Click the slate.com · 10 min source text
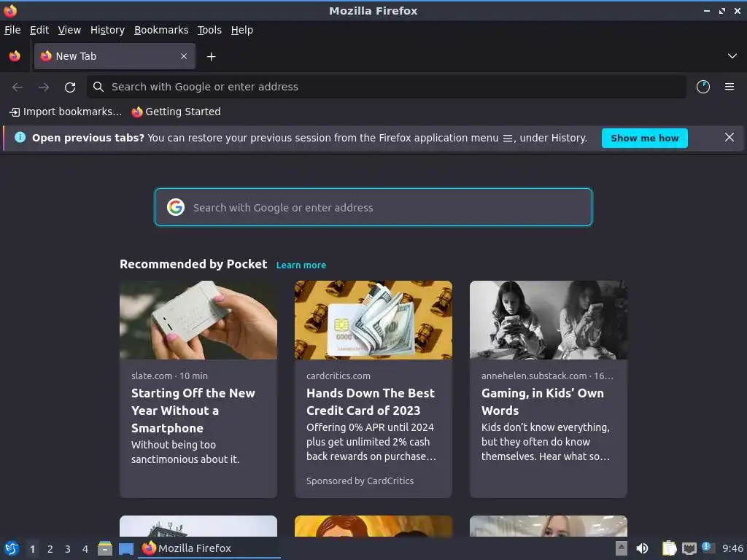 (169, 376)
